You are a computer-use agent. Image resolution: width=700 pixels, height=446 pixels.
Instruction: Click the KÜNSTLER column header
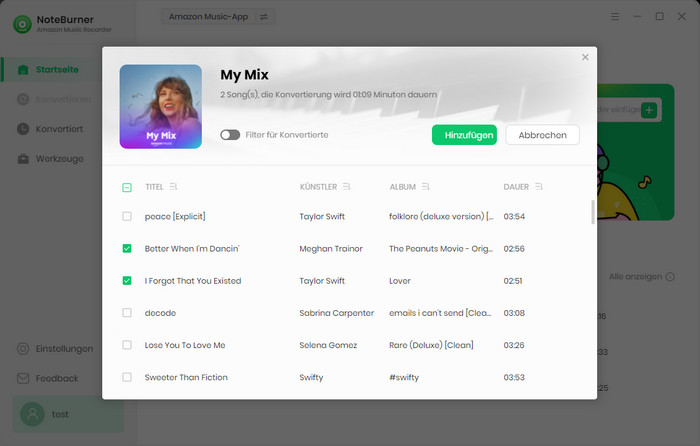[x=318, y=187]
